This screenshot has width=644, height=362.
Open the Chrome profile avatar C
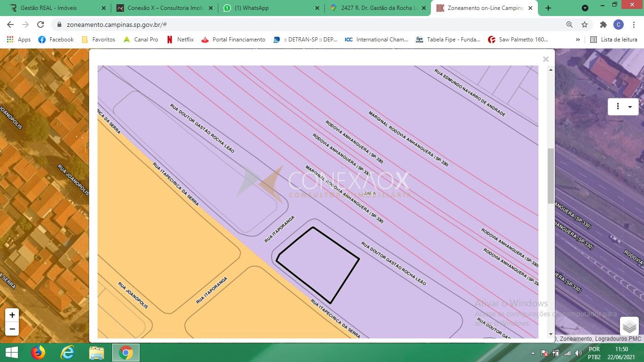click(x=619, y=25)
